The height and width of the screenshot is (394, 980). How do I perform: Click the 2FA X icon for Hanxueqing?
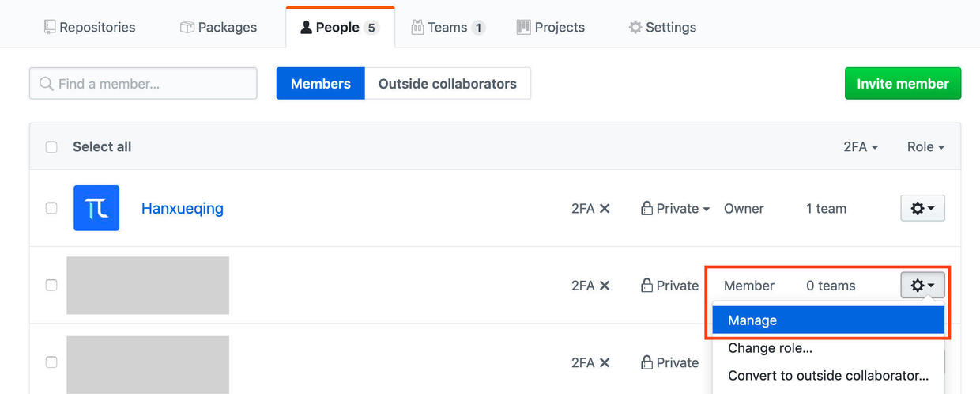(x=605, y=209)
